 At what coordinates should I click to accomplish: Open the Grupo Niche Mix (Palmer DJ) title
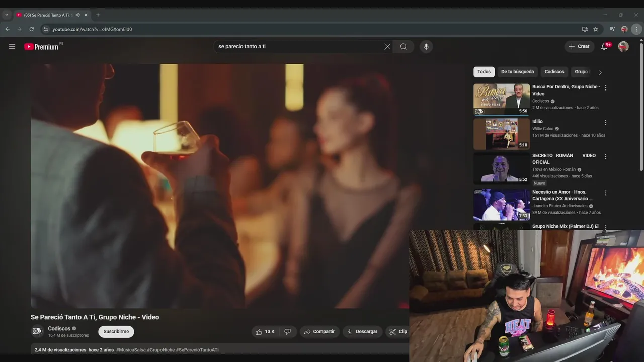point(566,227)
